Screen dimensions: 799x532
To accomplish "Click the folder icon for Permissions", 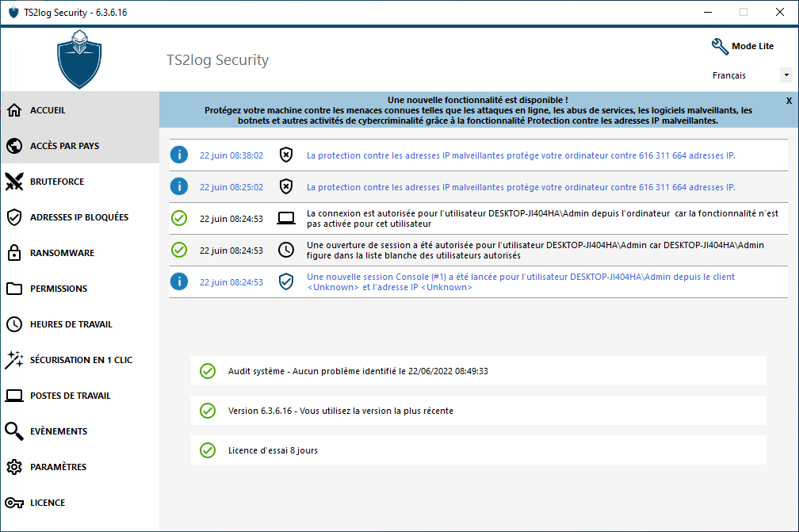I will tap(14, 289).
